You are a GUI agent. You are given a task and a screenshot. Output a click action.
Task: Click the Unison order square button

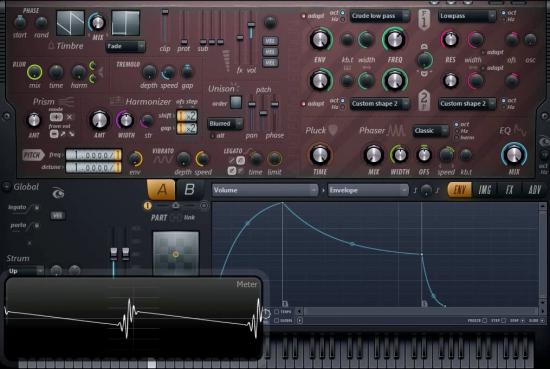click(x=236, y=102)
